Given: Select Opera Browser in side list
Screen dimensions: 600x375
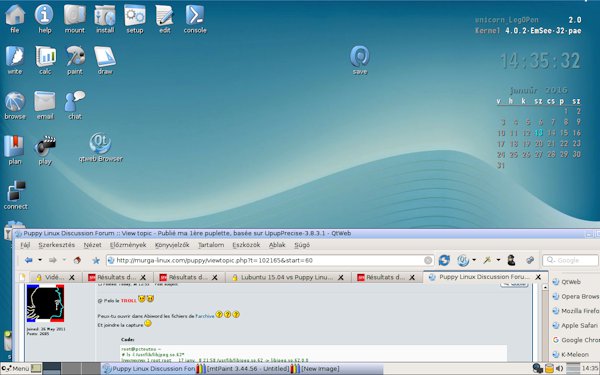Looking at the screenshot, I should point(576,297).
